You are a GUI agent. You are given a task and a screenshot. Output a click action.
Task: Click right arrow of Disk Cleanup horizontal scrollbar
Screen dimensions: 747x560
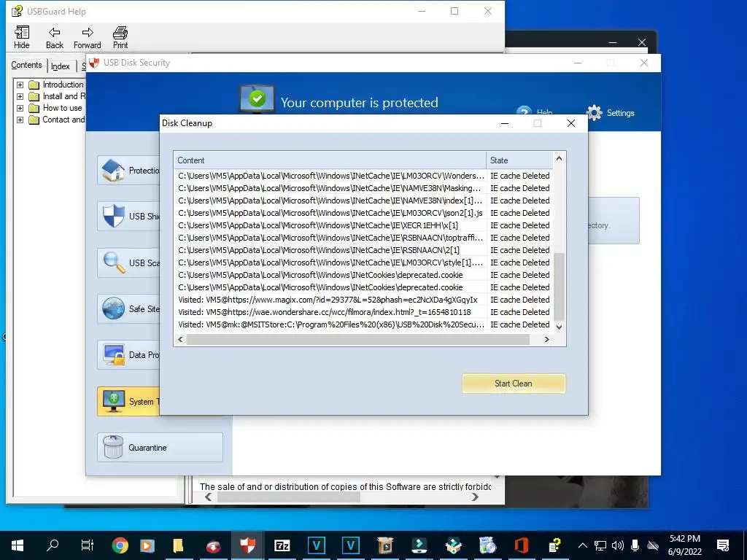(x=547, y=340)
